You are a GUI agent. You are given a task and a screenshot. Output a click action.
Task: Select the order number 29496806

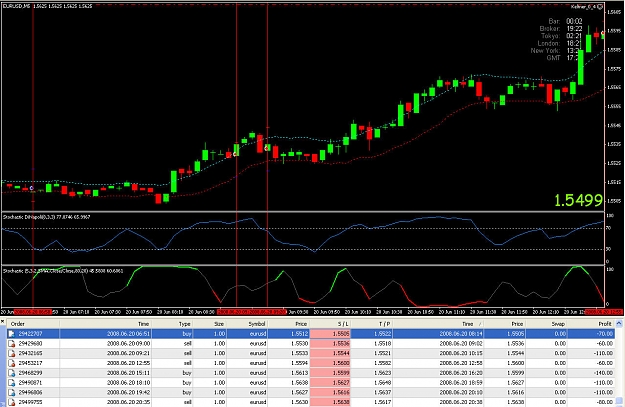tap(30, 393)
